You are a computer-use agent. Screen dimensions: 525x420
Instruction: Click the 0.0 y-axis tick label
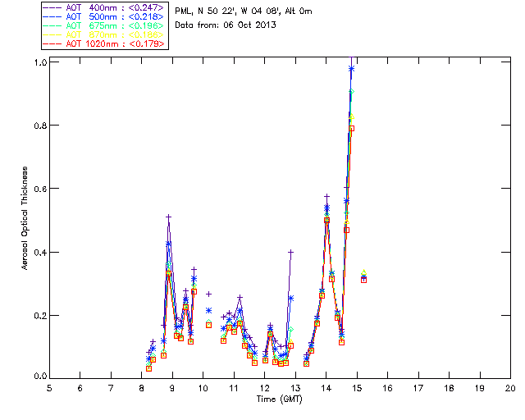[40, 376]
